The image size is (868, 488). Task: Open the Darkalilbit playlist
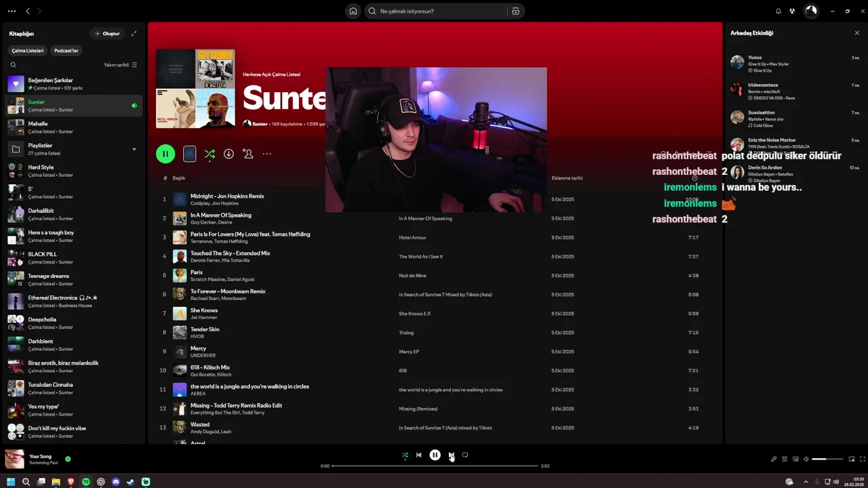(75, 214)
